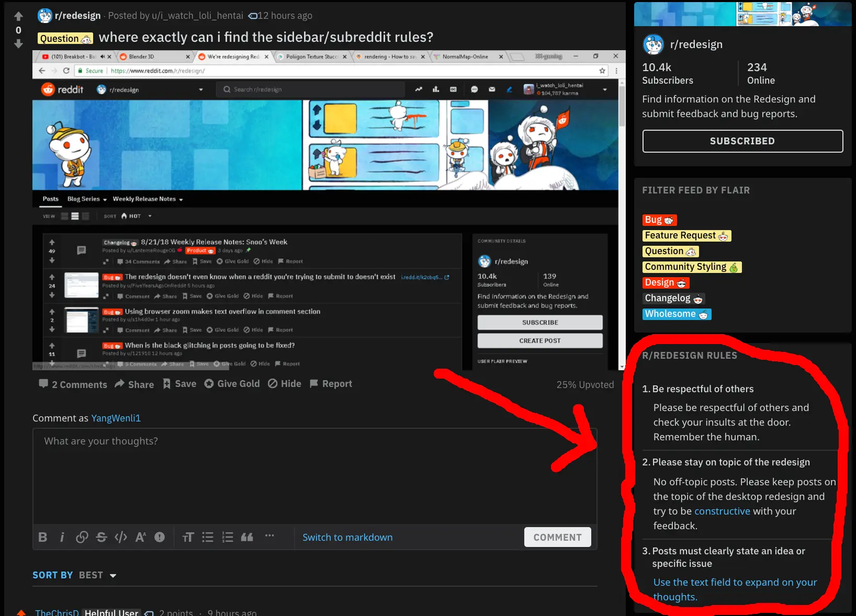This screenshot has height=616, width=856.
Task: Report this post
Action: click(331, 384)
